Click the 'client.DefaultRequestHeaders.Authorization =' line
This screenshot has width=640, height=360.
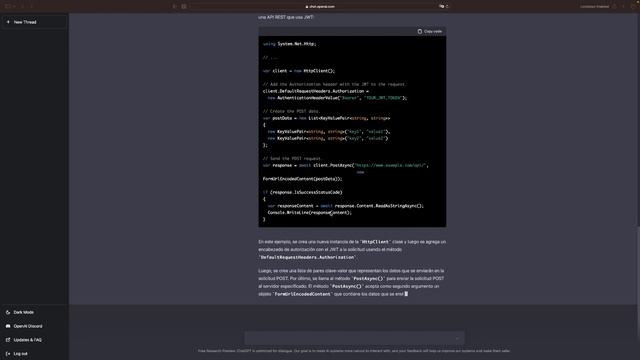click(x=316, y=91)
